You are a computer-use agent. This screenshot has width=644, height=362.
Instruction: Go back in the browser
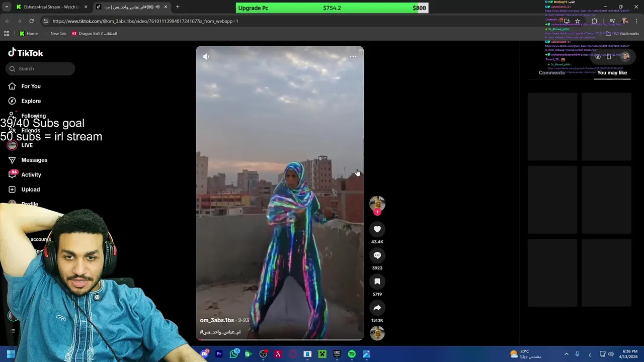[x=7, y=21]
